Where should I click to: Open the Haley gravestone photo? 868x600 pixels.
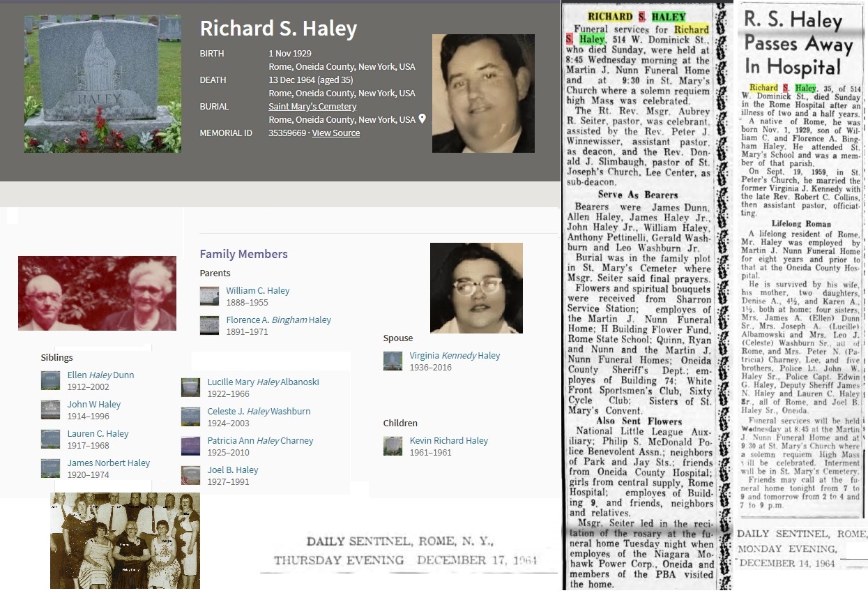[102, 84]
